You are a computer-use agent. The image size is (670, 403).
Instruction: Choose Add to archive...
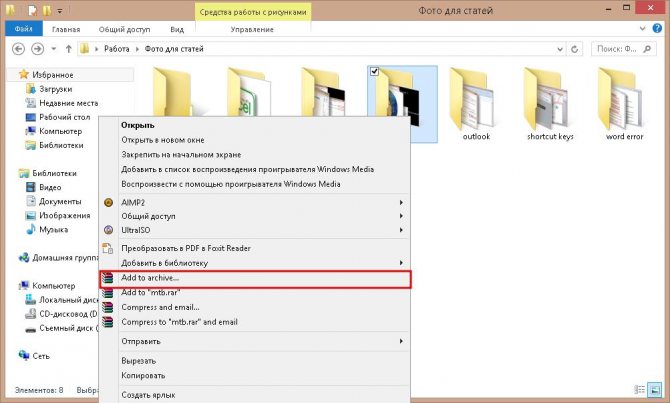click(x=150, y=278)
